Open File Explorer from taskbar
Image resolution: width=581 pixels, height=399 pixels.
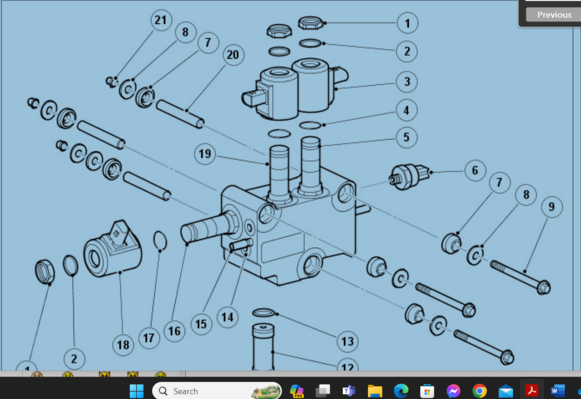pyautogui.click(x=375, y=391)
